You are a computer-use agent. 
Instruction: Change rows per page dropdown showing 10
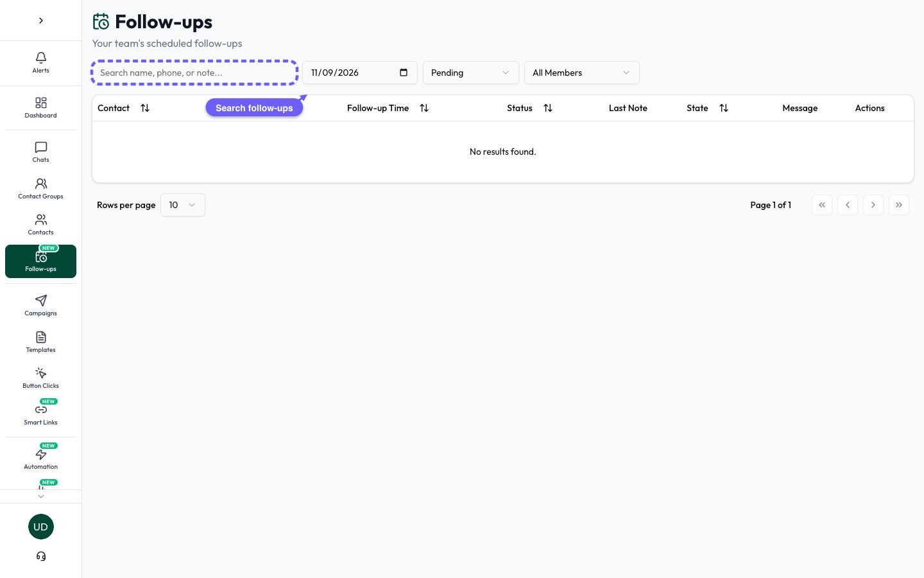coord(183,205)
